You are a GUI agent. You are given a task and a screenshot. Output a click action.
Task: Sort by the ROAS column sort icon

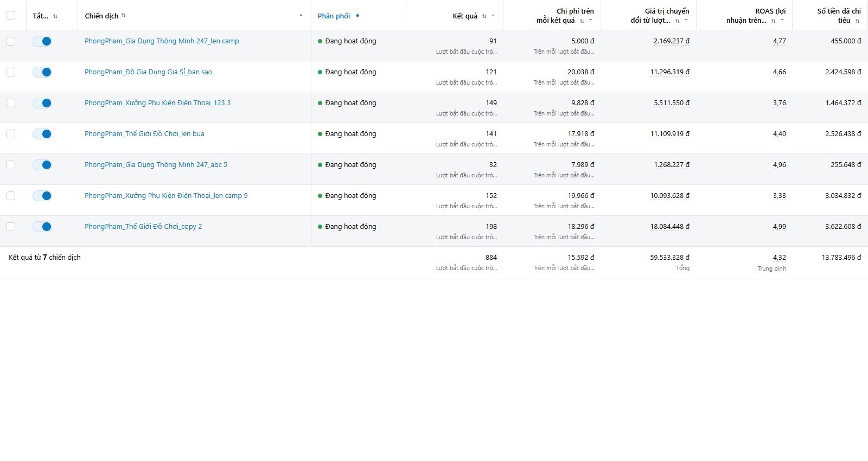point(774,21)
